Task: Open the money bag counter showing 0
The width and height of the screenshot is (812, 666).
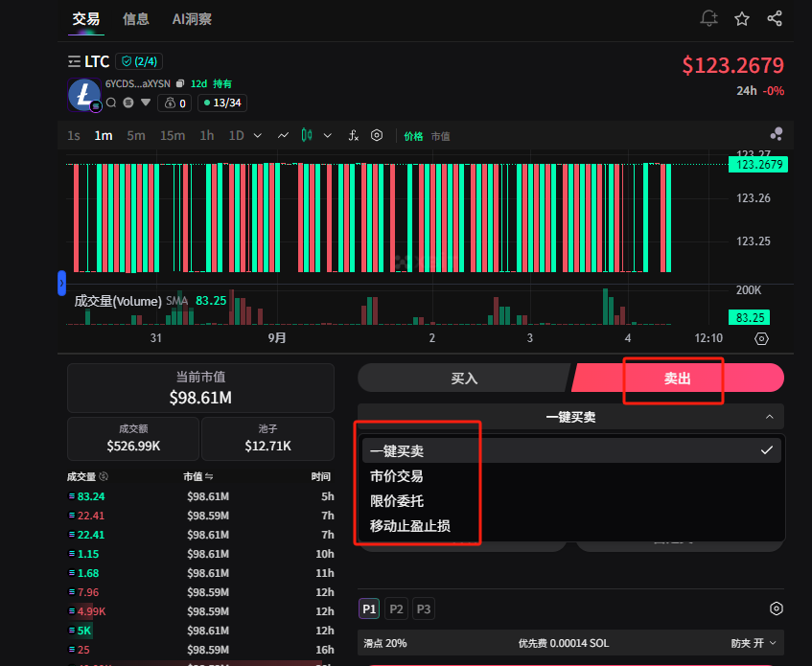Action: 175,103
